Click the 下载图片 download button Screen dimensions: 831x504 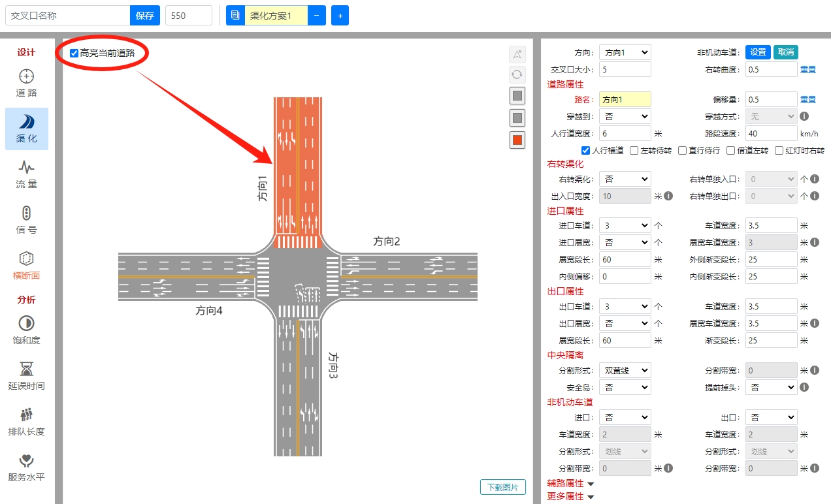coord(503,487)
